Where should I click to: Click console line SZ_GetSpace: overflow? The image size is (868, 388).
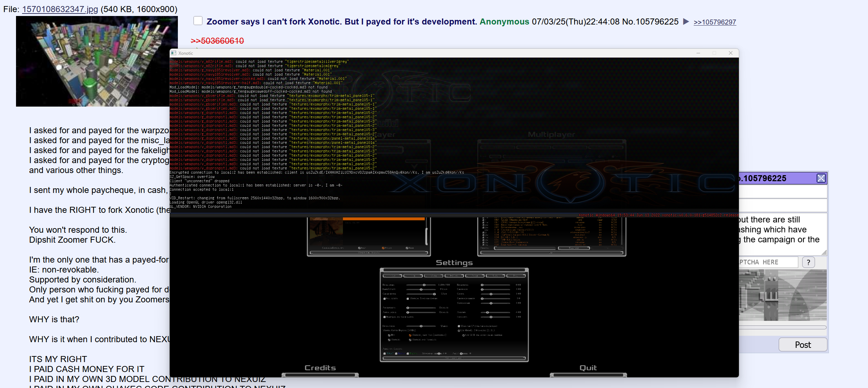(x=192, y=177)
